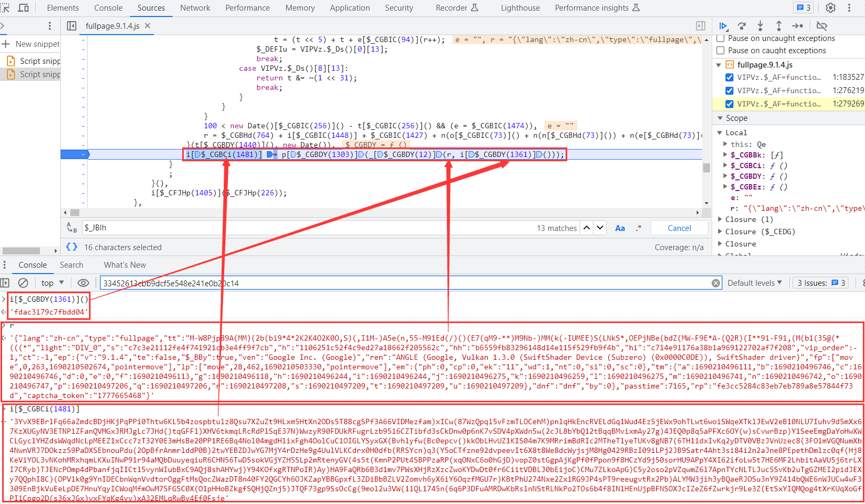Click the Step into function icon
This screenshot has width=865, height=504.
pyautogui.click(x=760, y=26)
